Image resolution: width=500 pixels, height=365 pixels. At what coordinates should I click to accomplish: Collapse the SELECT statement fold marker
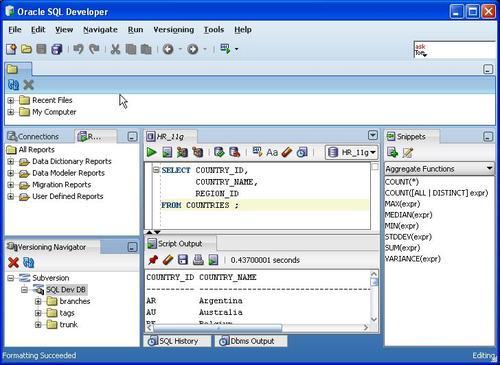coord(156,170)
